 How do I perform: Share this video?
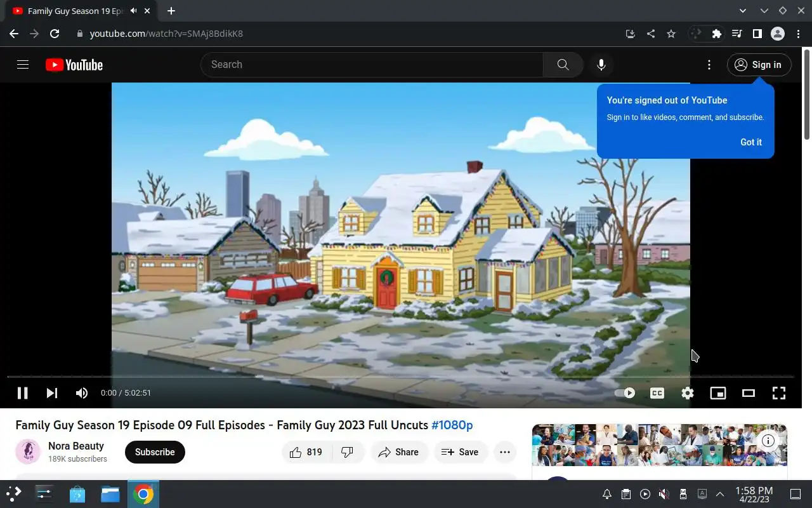pos(398,452)
